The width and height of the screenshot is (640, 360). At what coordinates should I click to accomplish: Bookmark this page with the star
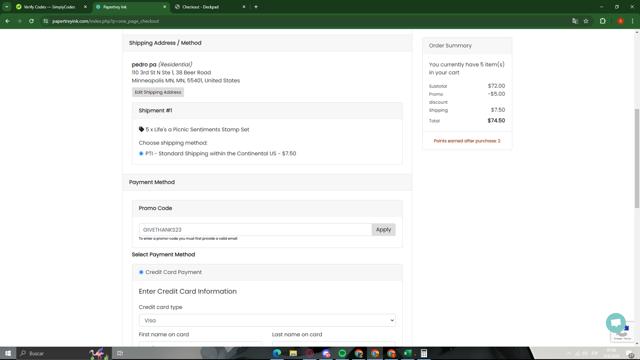click(586, 21)
